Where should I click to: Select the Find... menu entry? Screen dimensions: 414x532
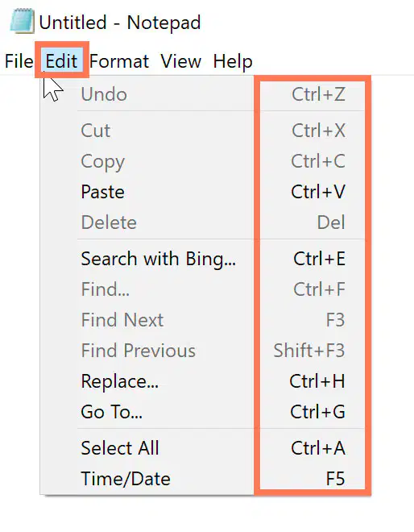[205, 289]
